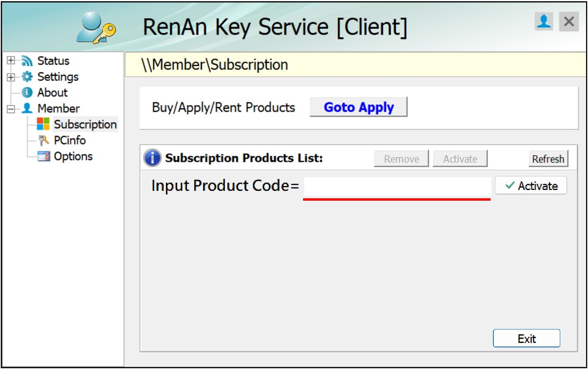Click the Member user icon in tree

pos(27,108)
